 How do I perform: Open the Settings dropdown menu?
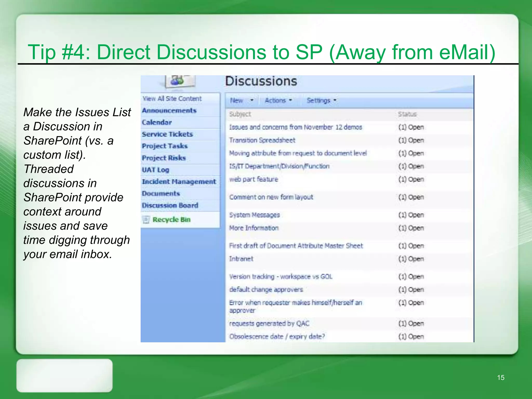321,100
